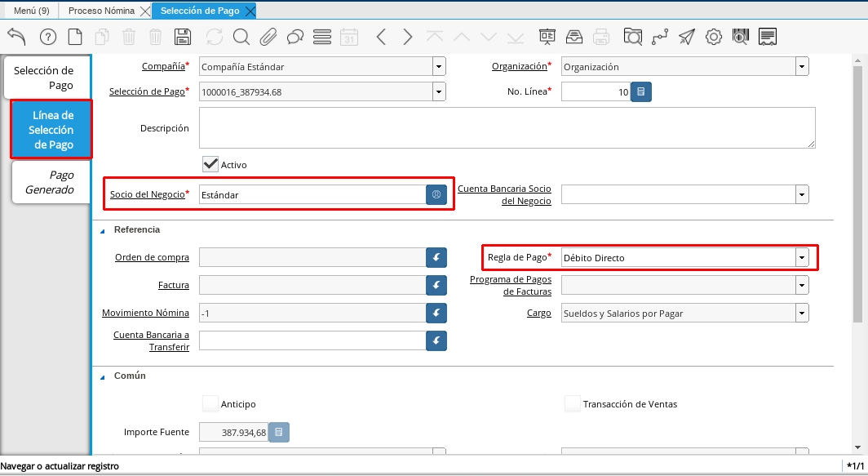
Task: Click the Socio del Negocio field with Estándar
Action: [312, 194]
